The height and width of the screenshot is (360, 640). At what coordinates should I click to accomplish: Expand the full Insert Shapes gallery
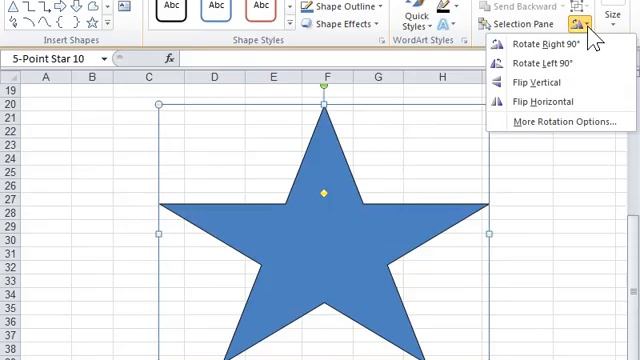(x=107, y=23)
